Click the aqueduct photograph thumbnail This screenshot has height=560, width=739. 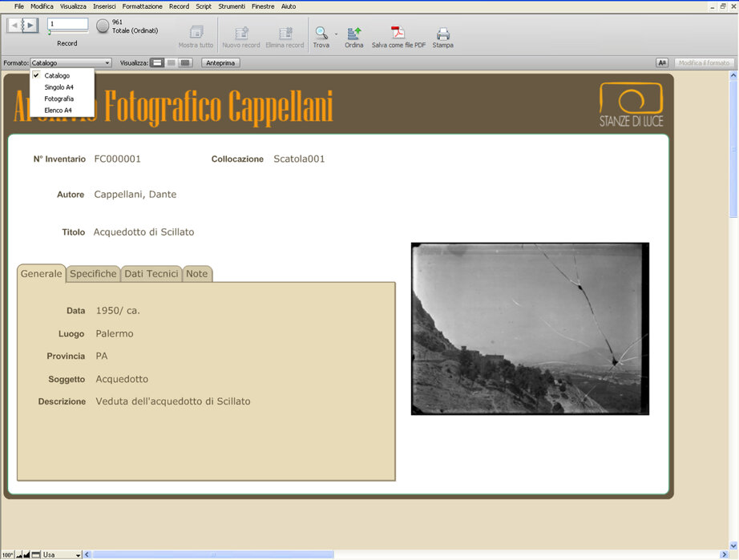pos(530,328)
